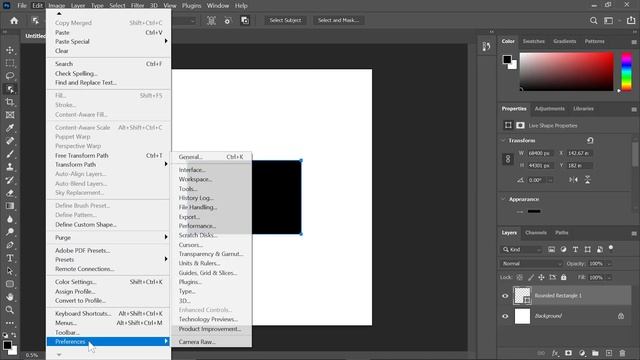Switch to the Adjustments tab
This screenshot has width=640, height=360.
(x=549, y=109)
